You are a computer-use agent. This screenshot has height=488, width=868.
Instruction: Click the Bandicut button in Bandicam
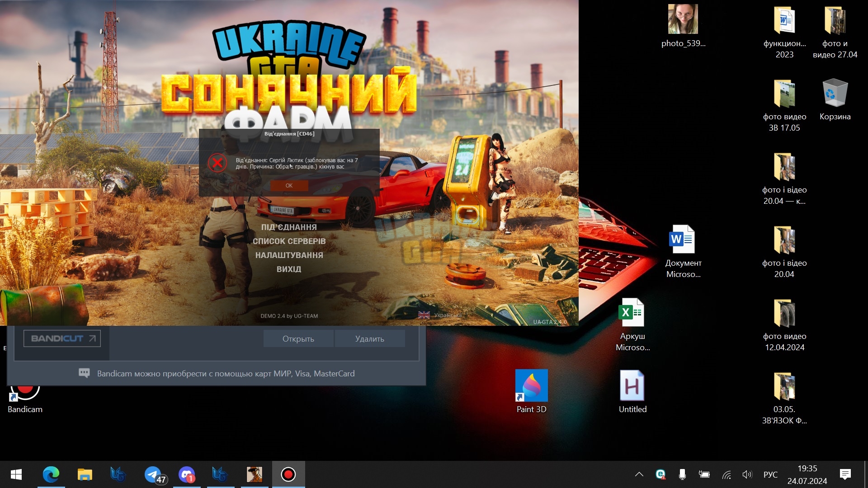(62, 338)
